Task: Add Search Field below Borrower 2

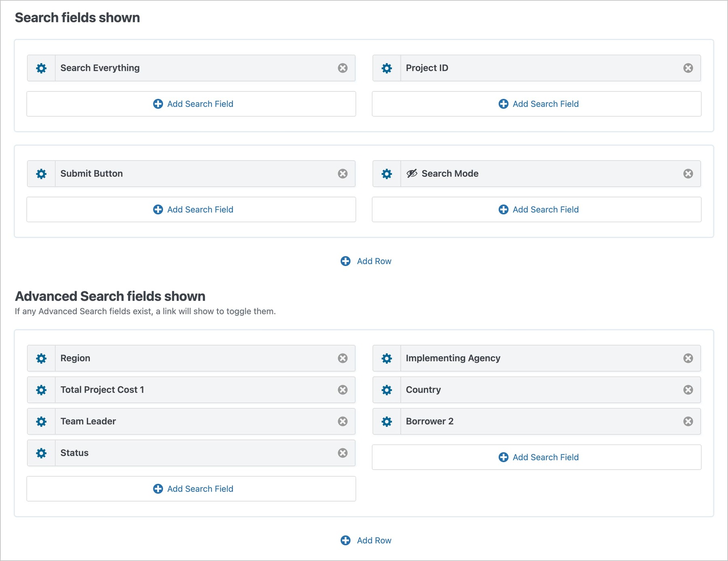Action: 536,457
